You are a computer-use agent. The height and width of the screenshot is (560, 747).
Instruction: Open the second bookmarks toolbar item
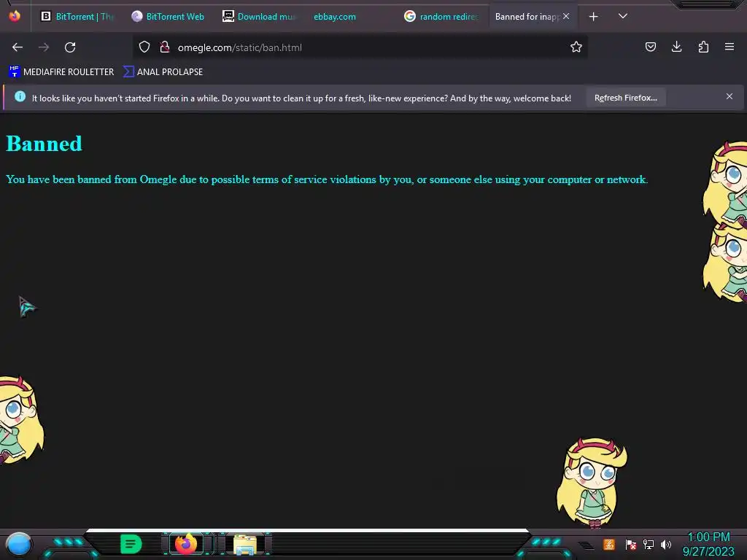click(x=163, y=72)
